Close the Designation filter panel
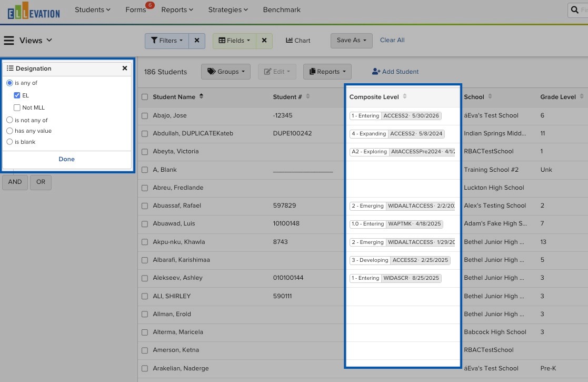The height and width of the screenshot is (382, 588). click(125, 68)
